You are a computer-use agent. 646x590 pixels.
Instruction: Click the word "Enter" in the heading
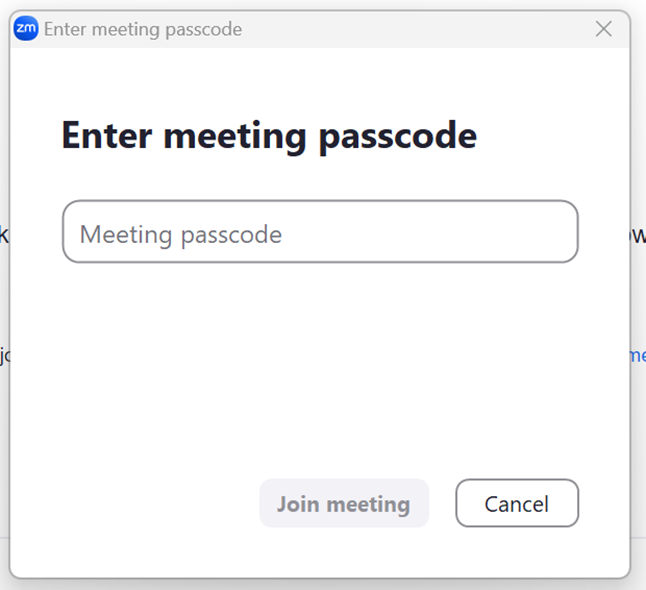coord(106,135)
